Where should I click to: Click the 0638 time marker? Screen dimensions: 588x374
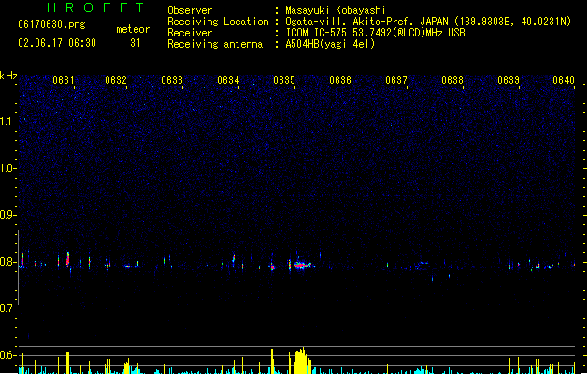coord(452,80)
